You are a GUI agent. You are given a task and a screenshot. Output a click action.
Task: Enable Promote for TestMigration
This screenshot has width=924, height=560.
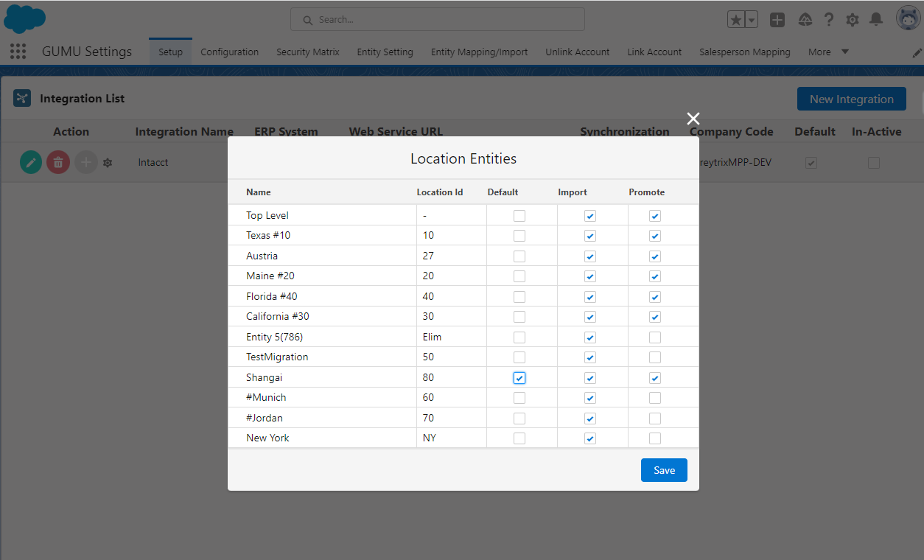(655, 357)
